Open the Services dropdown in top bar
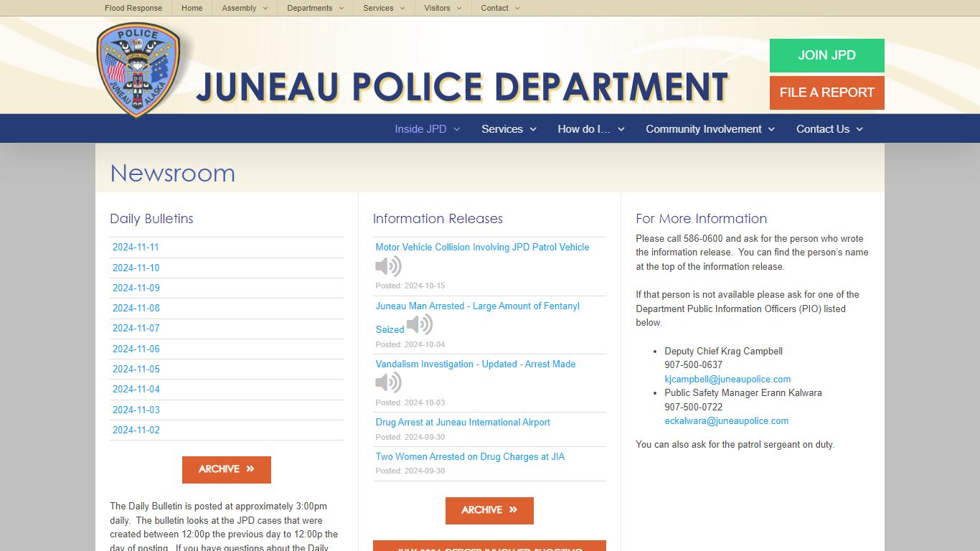Viewport: 980px width, 551px height. tap(384, 8)
